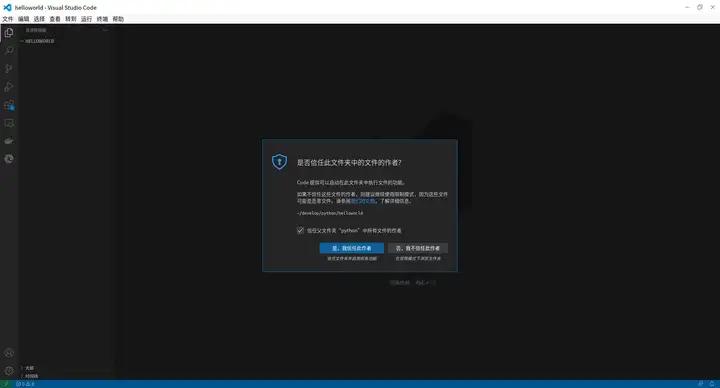Screen dimensions: 720x388
Task: Open the documentation link in trust dialog
Action: (x=363, y=201)
